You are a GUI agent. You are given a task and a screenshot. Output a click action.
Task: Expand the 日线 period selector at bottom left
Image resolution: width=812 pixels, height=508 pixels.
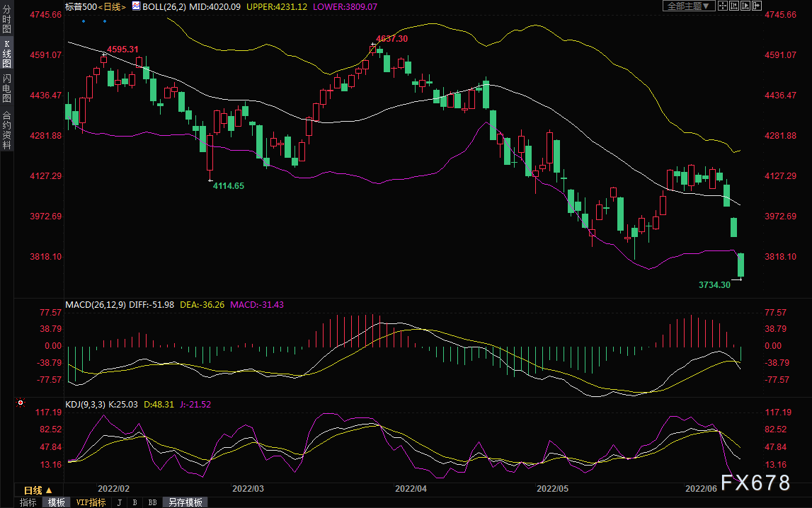click(x=38, y=490)
